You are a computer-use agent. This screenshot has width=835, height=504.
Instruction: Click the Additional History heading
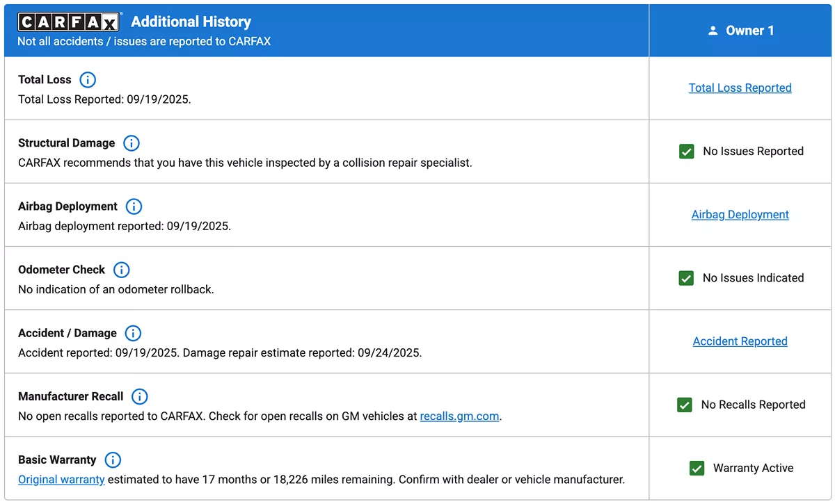pos(191,22)
